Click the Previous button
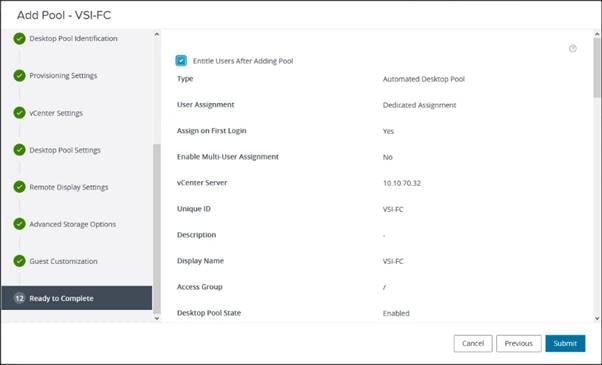The height and width of the screenshot is (365, 602). [x=519, y=344]
